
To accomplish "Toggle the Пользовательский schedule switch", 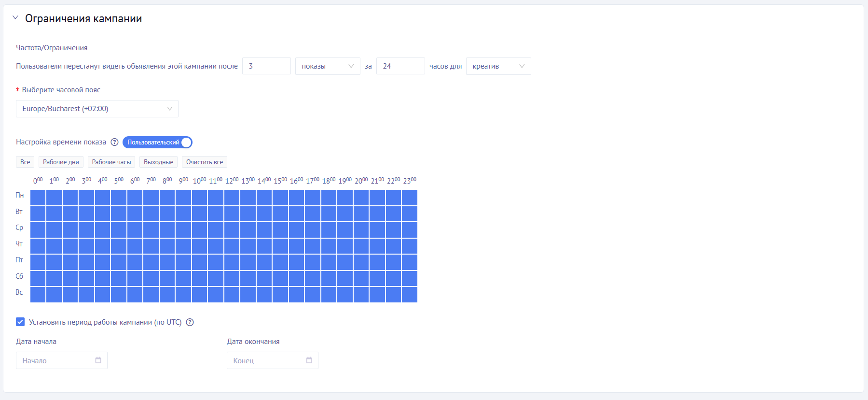I will point(157,142).
